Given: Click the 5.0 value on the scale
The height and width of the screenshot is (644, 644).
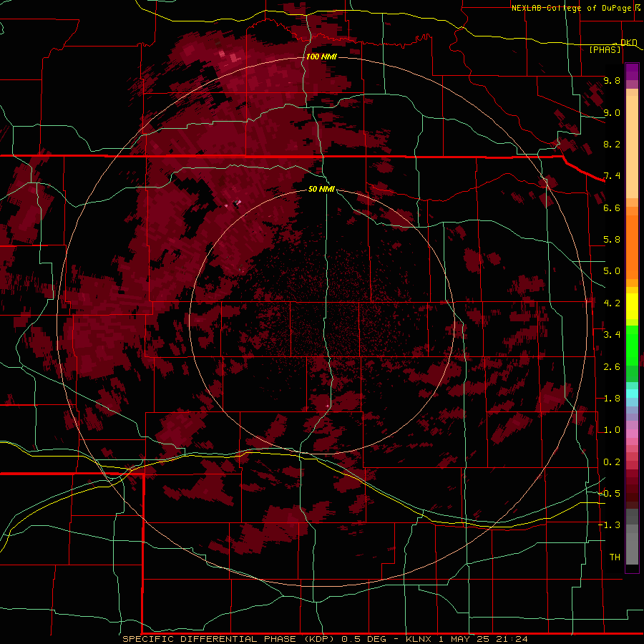Looking at the screenshot, I should click(x=612, y=271).
